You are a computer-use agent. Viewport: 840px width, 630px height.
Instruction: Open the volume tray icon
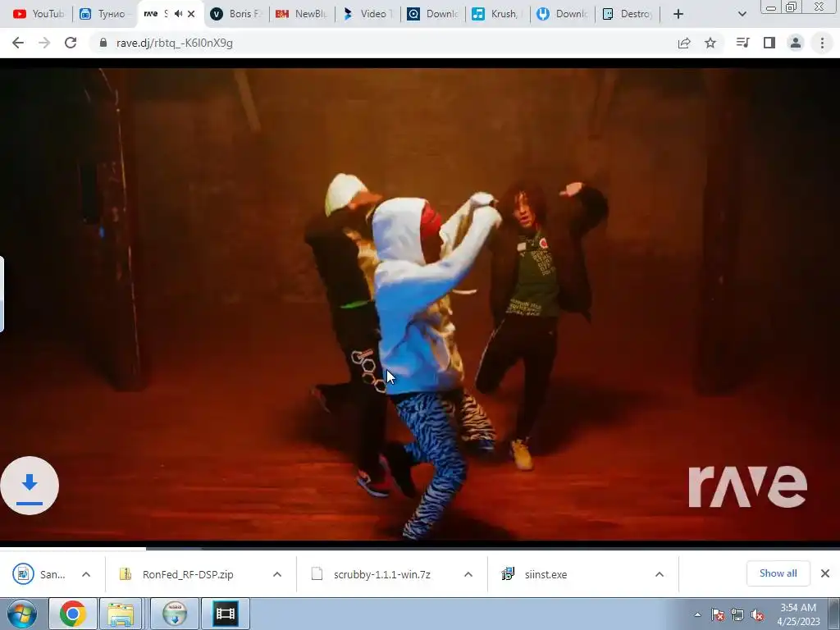click(x=757, y=614)
